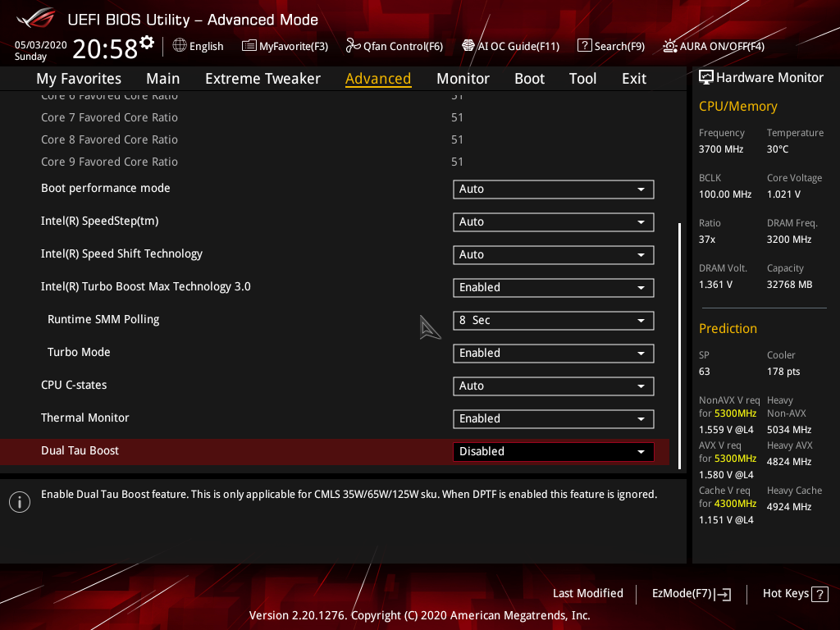Switch to My Favorites tab
This screenshot has height=630, width=840.
[79, 79]
